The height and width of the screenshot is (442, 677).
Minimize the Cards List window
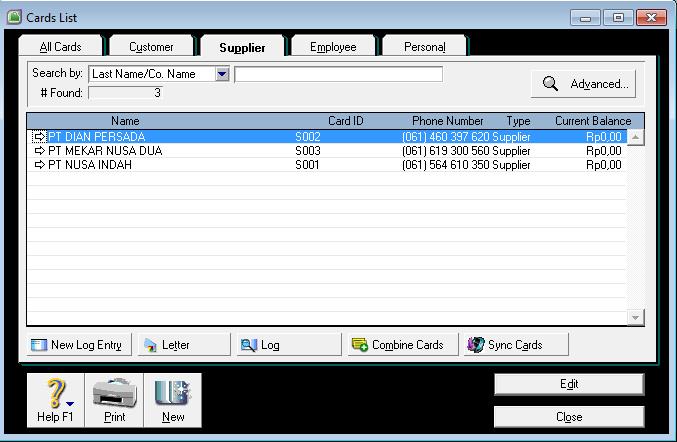click(585, 18)
